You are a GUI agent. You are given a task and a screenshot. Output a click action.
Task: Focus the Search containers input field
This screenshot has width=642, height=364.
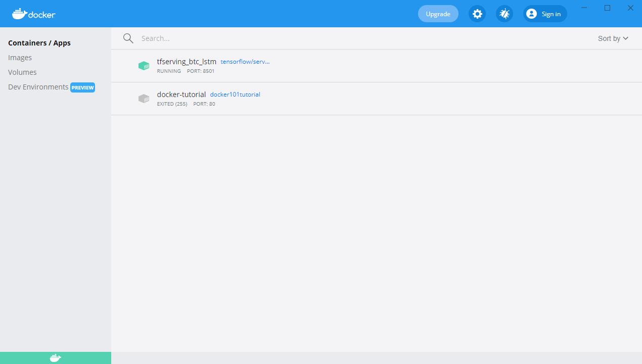[364, 38]
